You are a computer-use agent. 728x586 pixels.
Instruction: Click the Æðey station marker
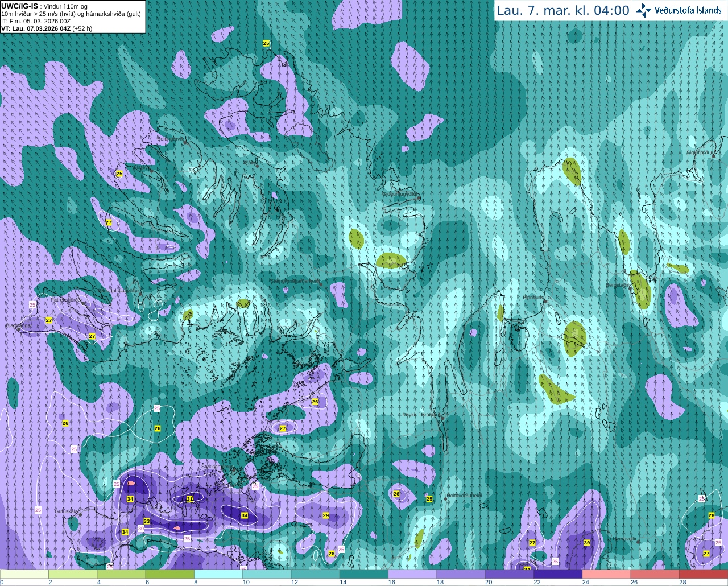(x=257, y=166)
